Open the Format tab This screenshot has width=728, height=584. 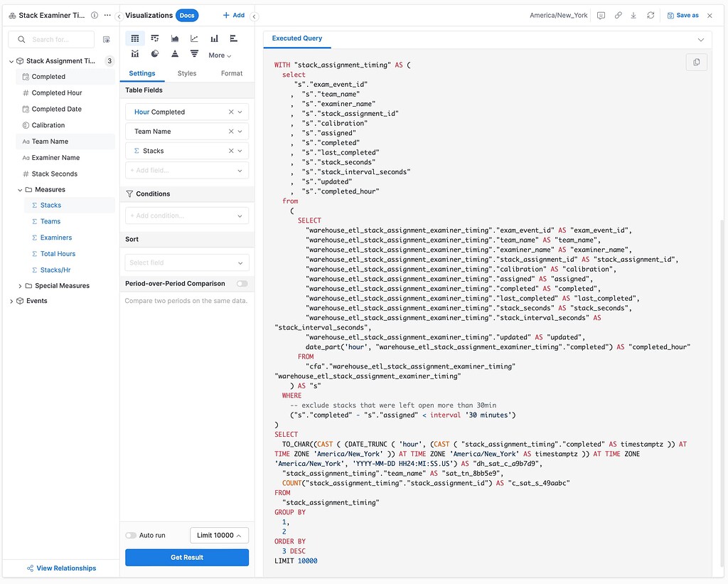click(232, 73)
